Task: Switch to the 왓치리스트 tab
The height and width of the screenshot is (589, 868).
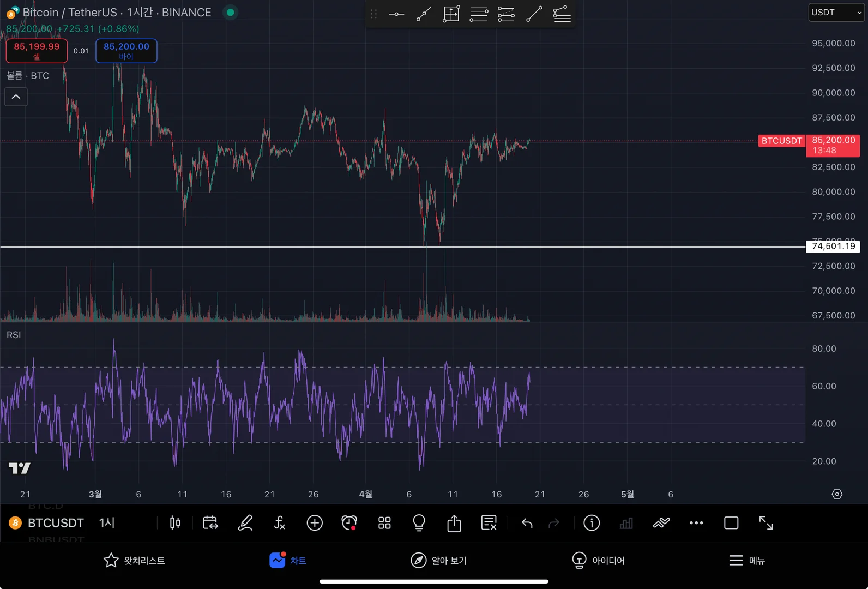Action: click(134, 561)
